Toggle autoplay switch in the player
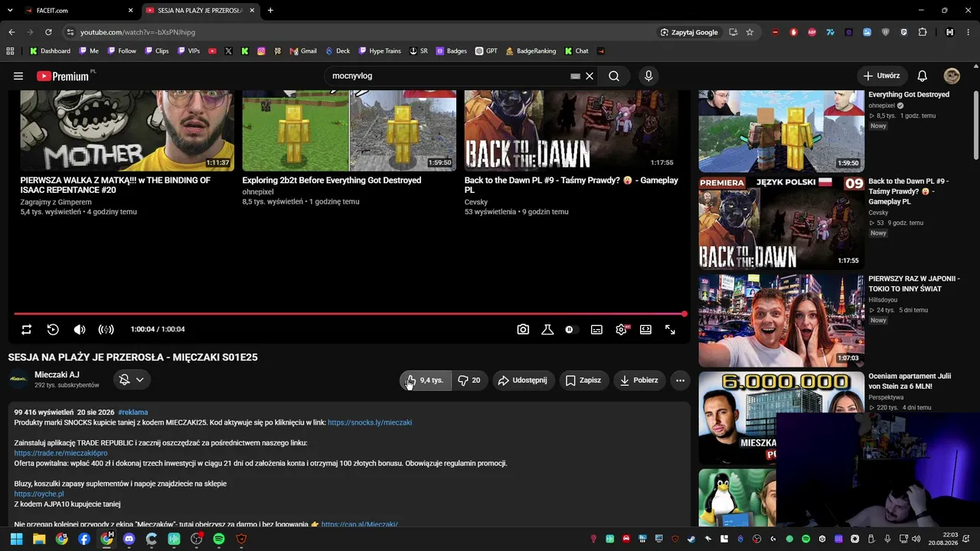This screenshot has width=980, height=551. click(x=571, y=329)
